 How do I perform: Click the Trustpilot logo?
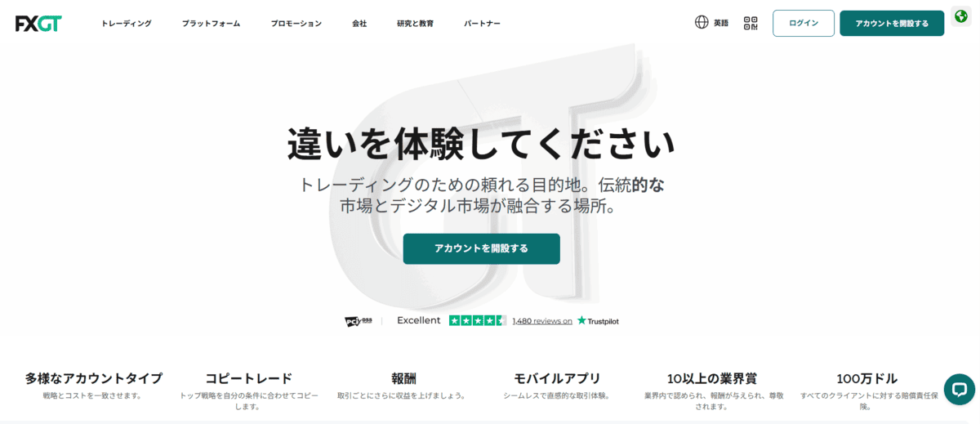(x=598, y=320)
